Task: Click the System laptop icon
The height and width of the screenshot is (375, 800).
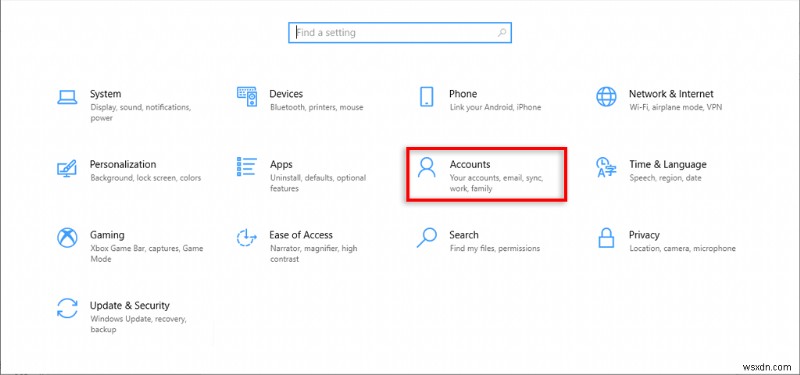Action: click(x=67, y=97)
